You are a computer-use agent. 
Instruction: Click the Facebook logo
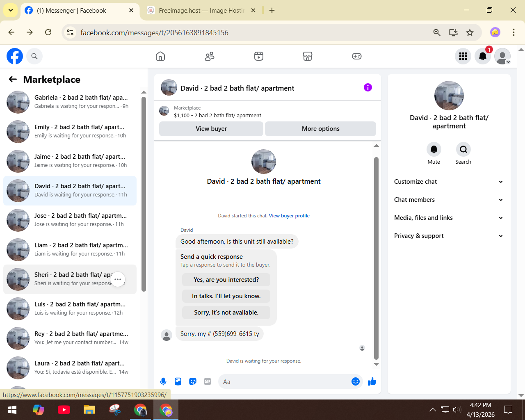coord(15,56)
